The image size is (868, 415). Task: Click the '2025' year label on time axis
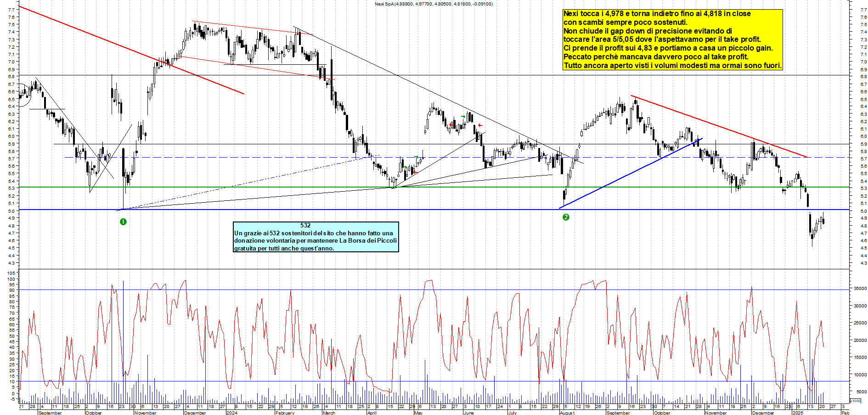(798, 413)
